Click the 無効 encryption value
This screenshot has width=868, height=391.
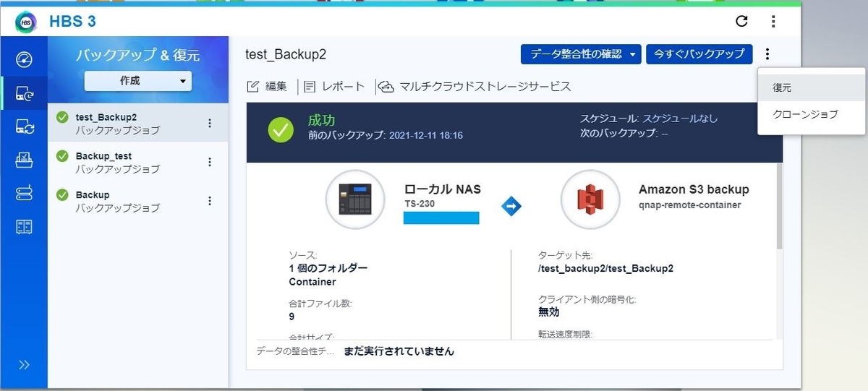click(549, 311)
